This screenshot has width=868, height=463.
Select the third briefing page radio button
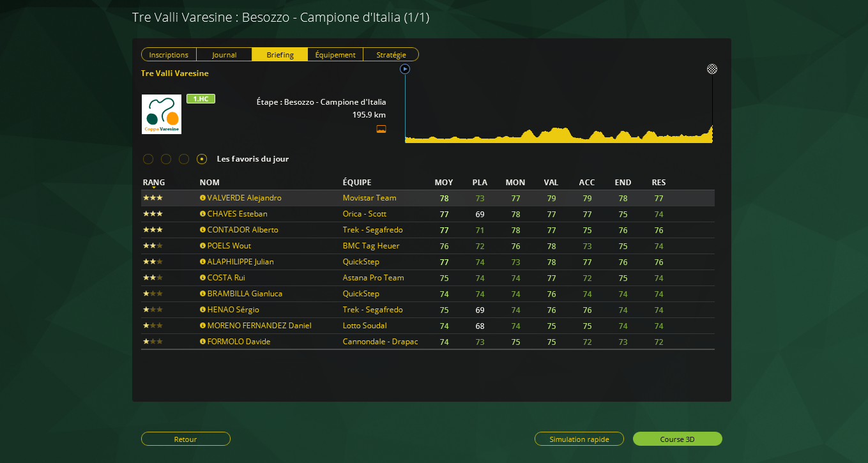[x=184, y=159]
